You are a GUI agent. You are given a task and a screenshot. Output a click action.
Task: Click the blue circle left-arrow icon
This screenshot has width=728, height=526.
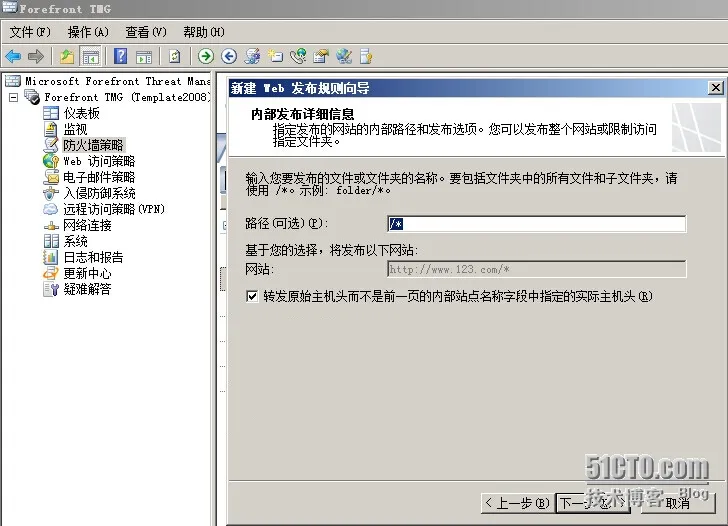[229, 57]
